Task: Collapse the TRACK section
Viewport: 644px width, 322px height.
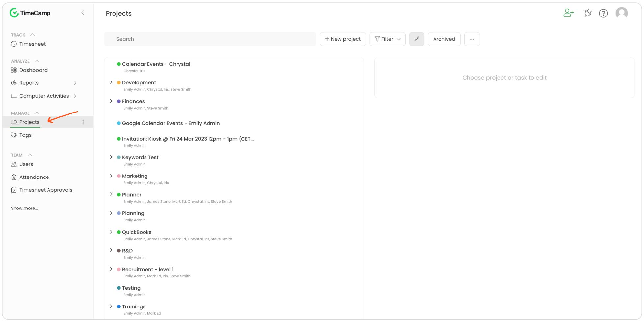Action: coord(33,35)
